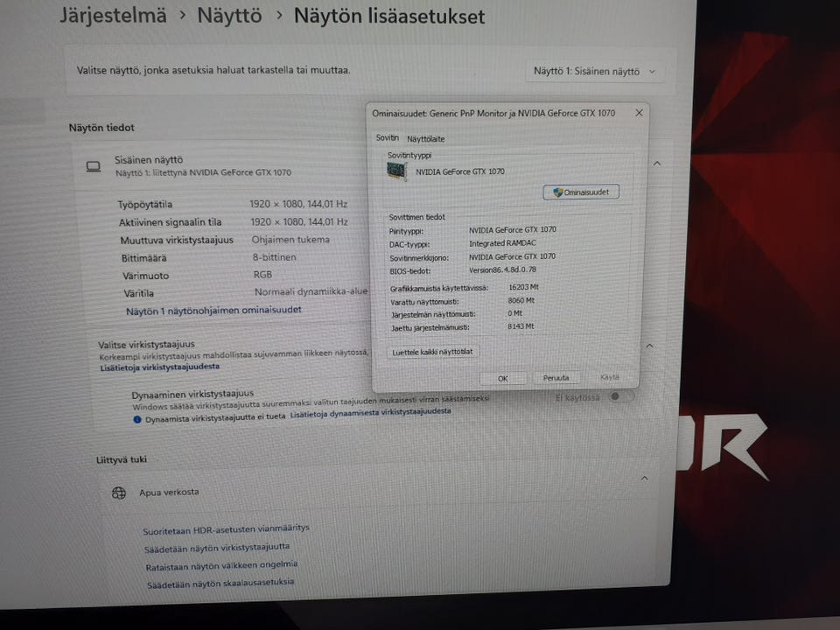Confirm dialog with OK button
The image size is (840, 630).
pyautogui.click(x=502, y=378)
